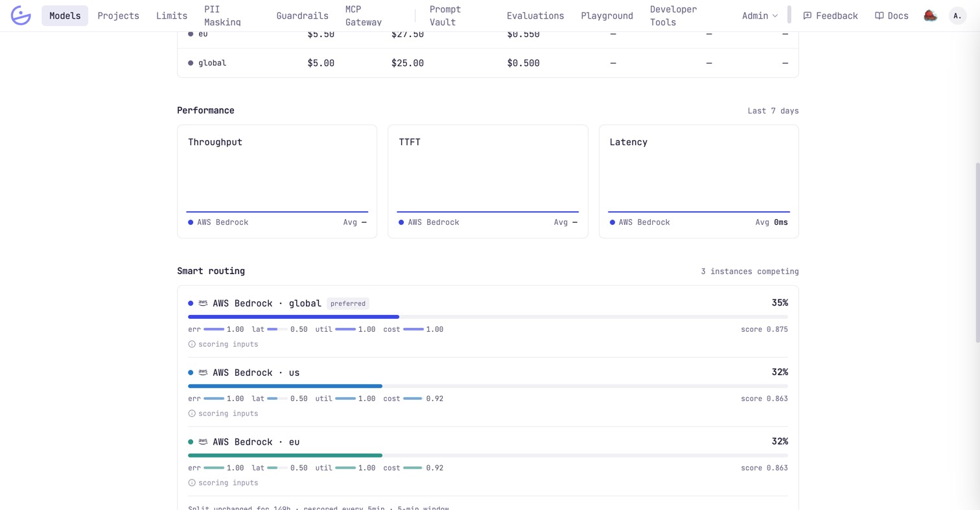Click AWS Bedrock legend in Throughput card
Screen dimensions: 980x510
(218, 222)
